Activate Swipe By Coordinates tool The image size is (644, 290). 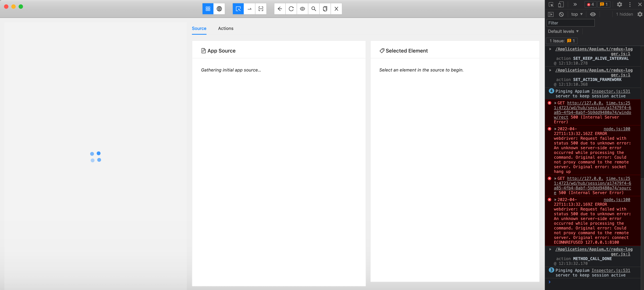(x=250, y=9)
